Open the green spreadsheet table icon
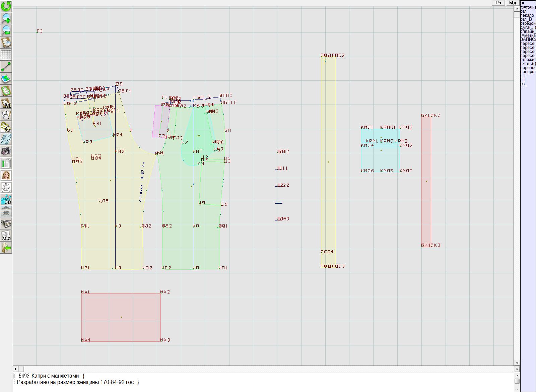Image resolution: width=536 pixels, height=392 pixels. coord(6,164)
